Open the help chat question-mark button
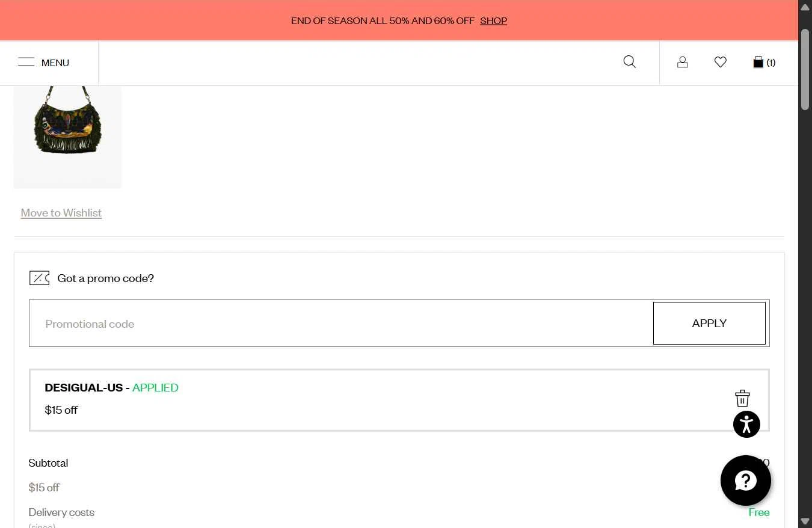This screenshot has height=528, width=812. (x=746, y=480)
